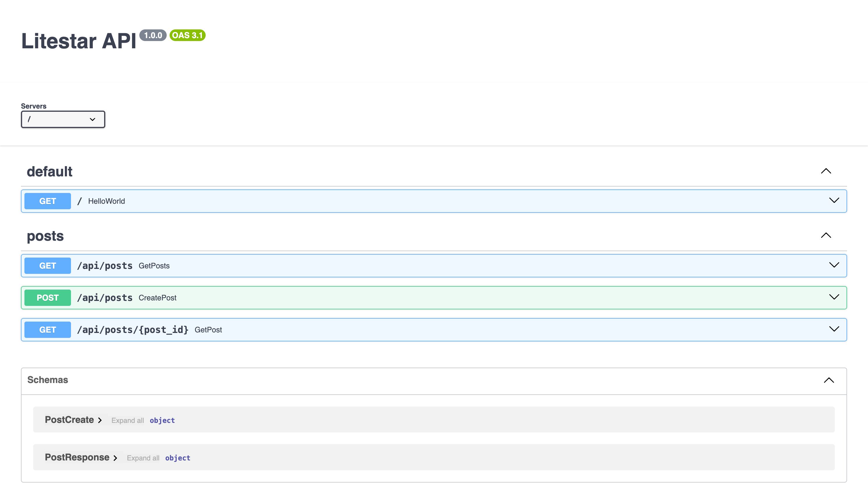
Task: Click the /api/posts path of CreatePost
Action: [x=105, y=298]
